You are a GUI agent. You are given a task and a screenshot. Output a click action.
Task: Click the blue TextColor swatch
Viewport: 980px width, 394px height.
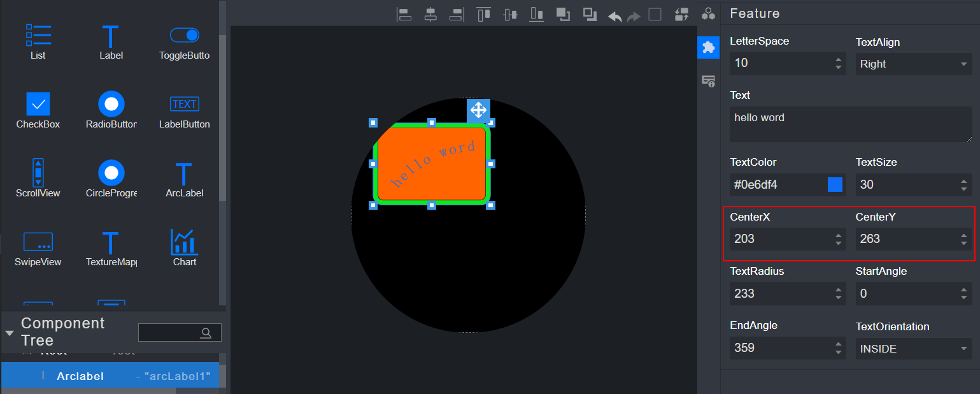pyautogui.click(x=835, y=185)
